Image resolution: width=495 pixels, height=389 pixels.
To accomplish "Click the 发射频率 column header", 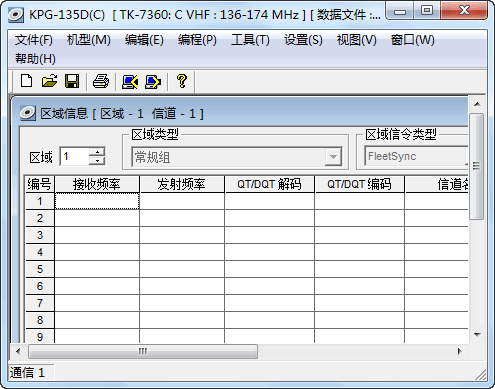I will (x=182, y=184).
